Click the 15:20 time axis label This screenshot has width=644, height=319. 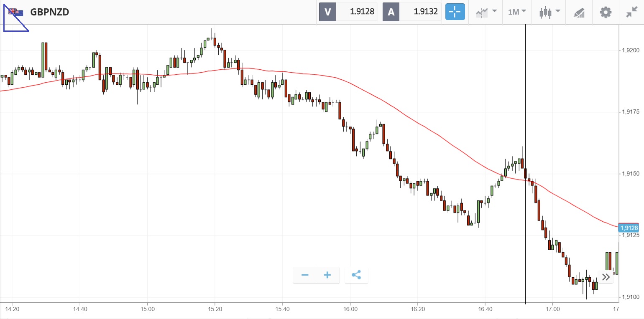pyautogui.click(x=215, y=309)
